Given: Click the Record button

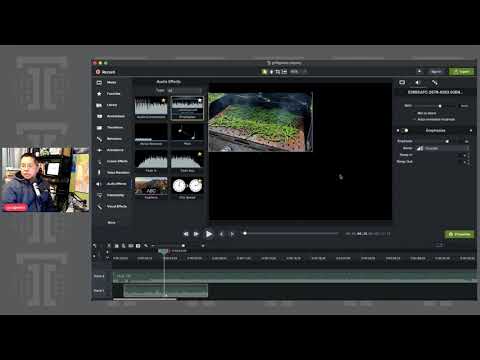Looking at the screenshot, I should [105, 72].
